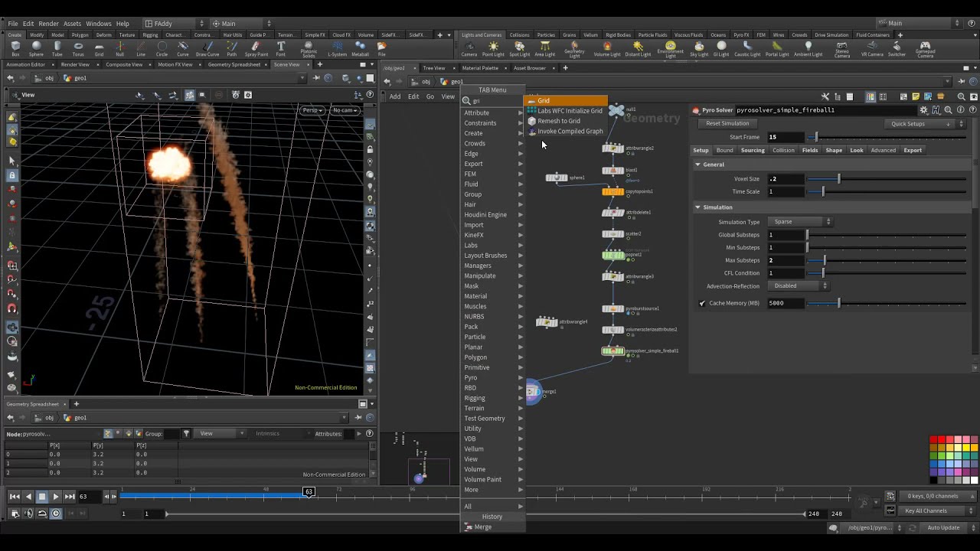This screenshot has width=980, height=551.
Task: Click the Voxel Size value field
Action: coord(786,179)
